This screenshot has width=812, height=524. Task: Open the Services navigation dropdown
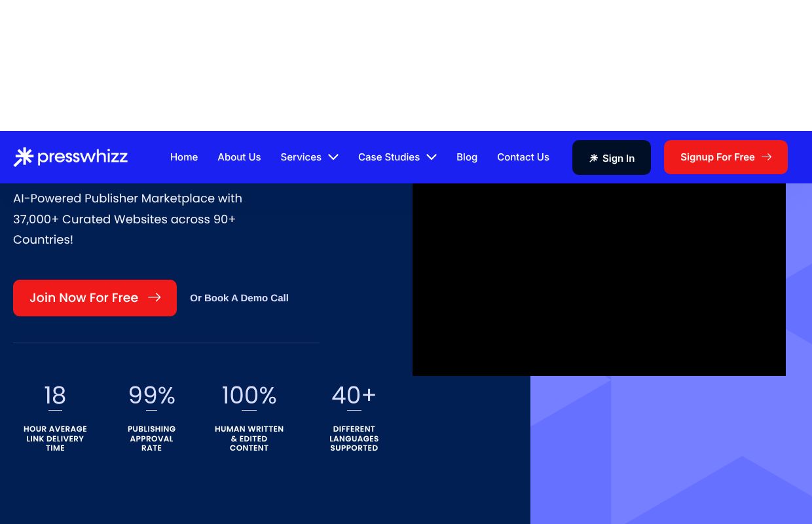pyautogui.click(x=301, y=157)
